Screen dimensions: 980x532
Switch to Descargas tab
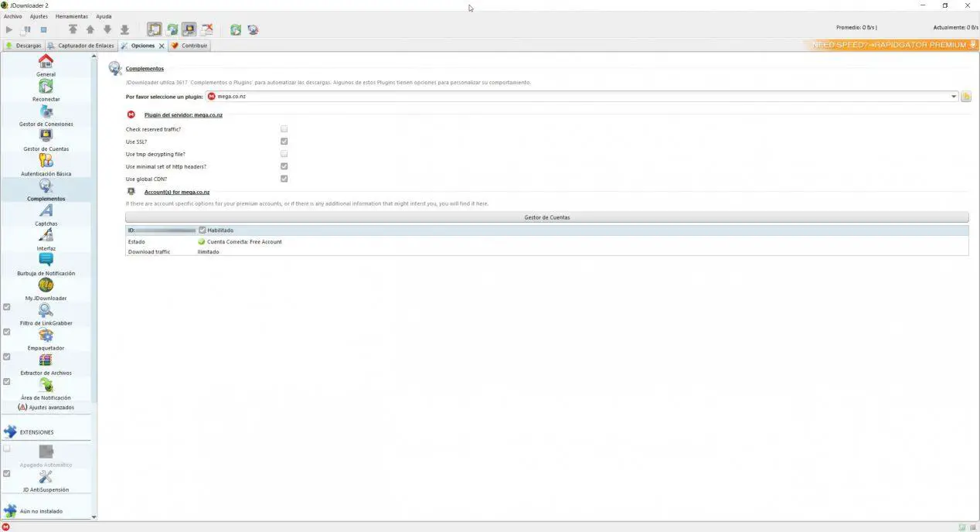tap(23, 46)
